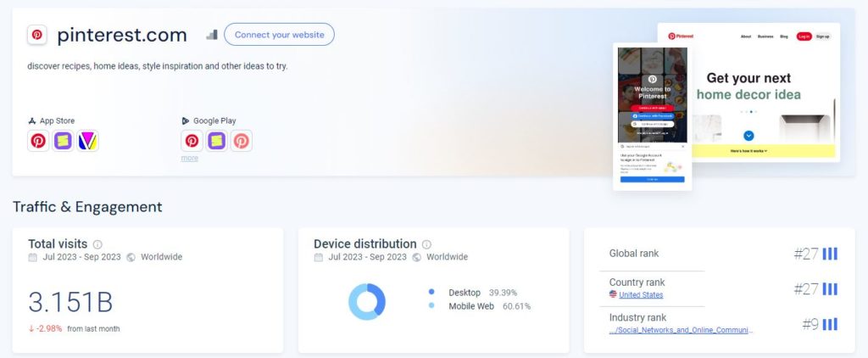Click the bars icon beside Country rank #27

(x=829, y=288)
